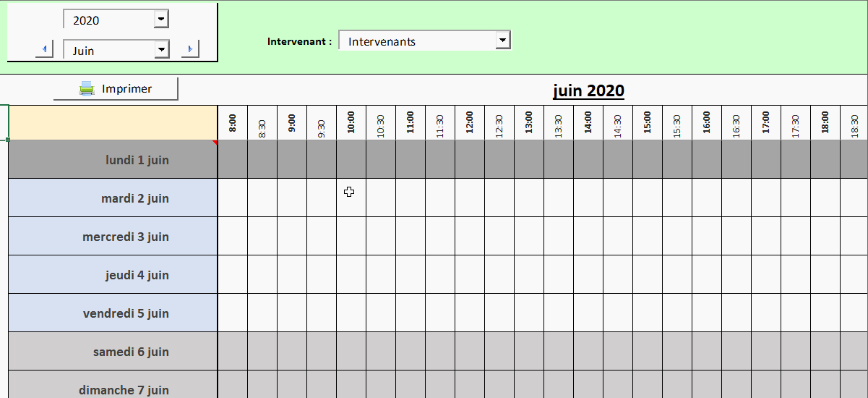Click the previous month arrow
Viewport: 868px width, 398px height.
click(44, 49)
